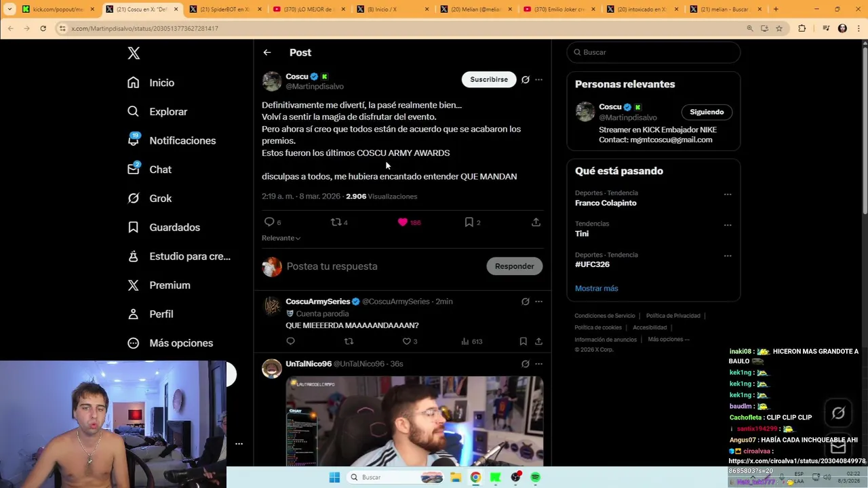Click Grok icon on CoscuArmySeries reply
The width and height of the screenshot is (868, 488).
(526, 302)
